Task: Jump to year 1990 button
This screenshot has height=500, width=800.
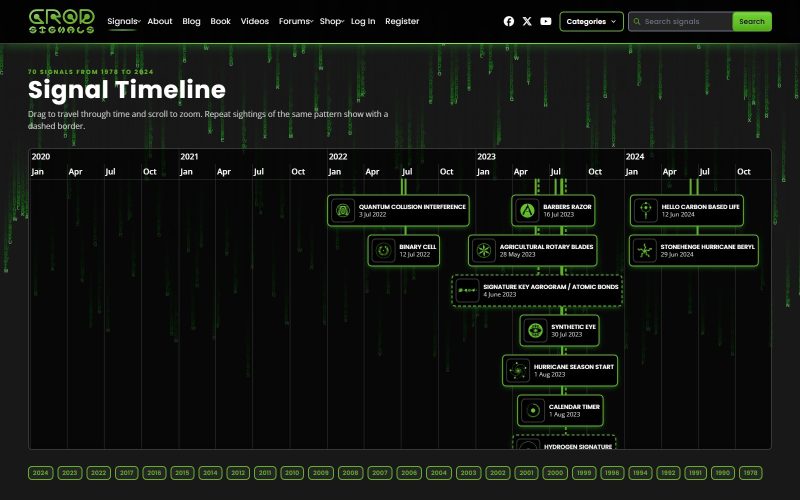Action: pos(722,473)
